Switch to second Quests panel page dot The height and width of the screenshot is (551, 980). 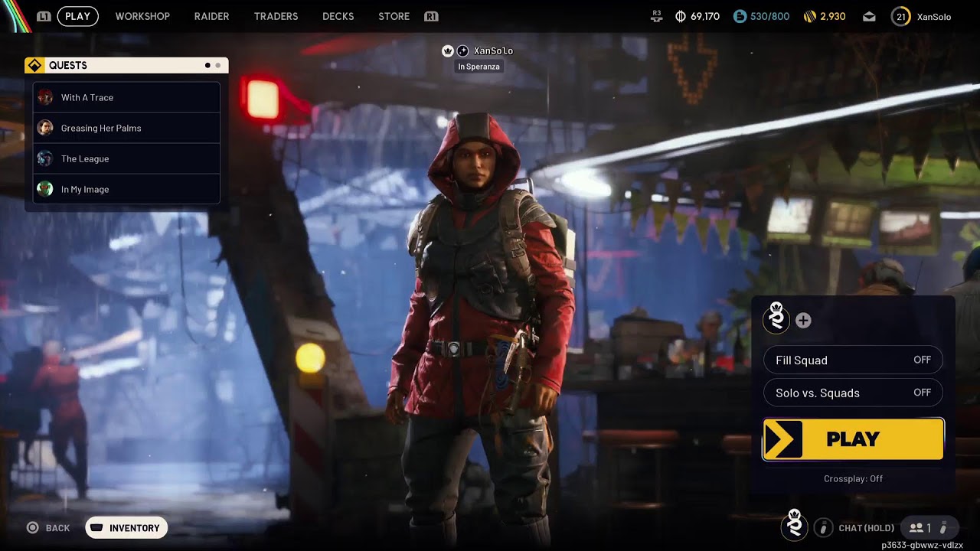218,66
